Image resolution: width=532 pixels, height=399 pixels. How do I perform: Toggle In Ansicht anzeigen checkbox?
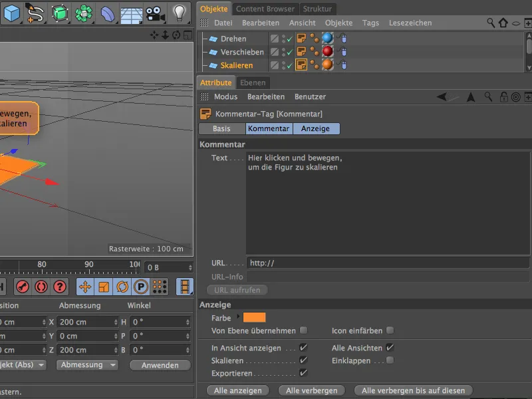[303, 347]
